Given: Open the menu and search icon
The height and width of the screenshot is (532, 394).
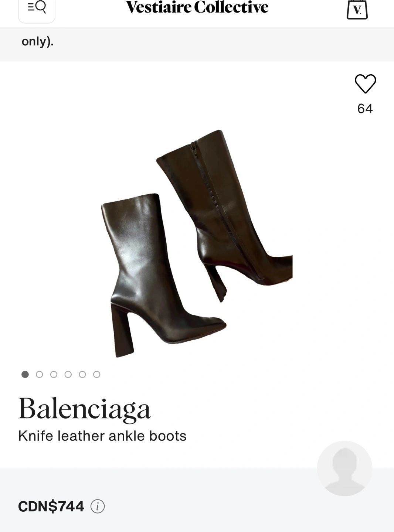Looking at the screenshot, I should click(37, 9).
